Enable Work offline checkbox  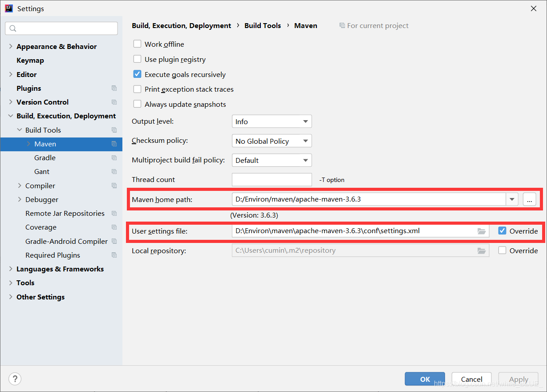coord(138,44)
